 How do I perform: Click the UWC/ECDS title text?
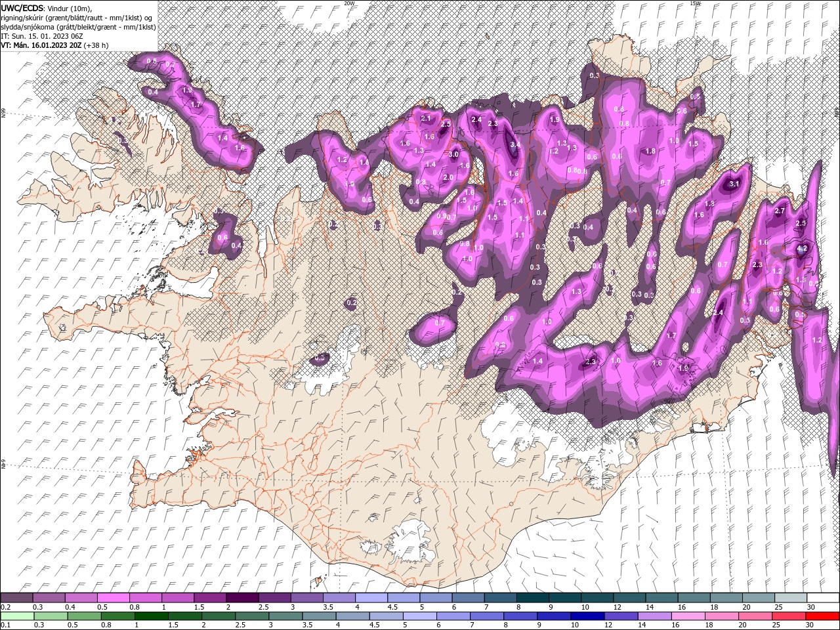click(22, 9)
